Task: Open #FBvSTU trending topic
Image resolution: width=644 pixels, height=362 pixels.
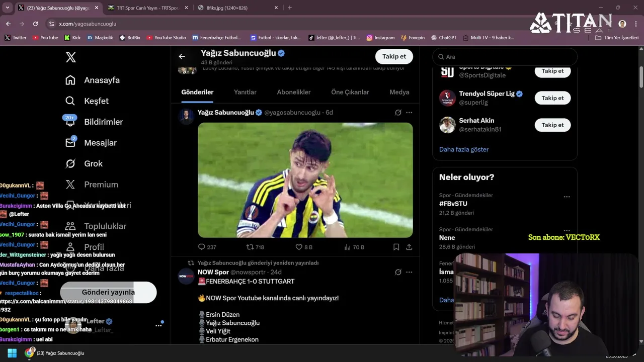Action: pos(453,204)
